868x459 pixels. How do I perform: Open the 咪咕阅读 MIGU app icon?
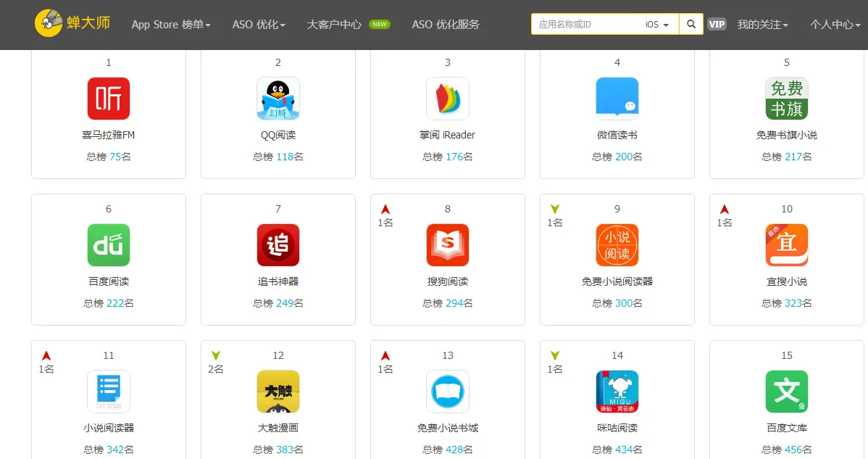[617, 392]
